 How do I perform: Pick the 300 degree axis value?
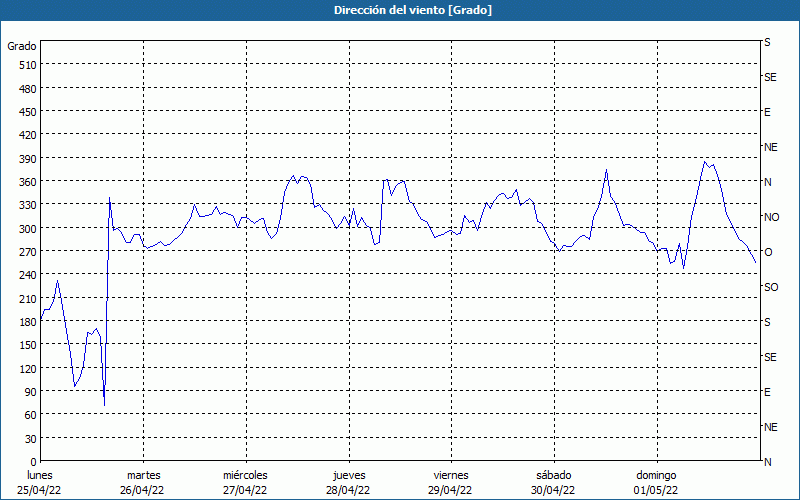28,229
